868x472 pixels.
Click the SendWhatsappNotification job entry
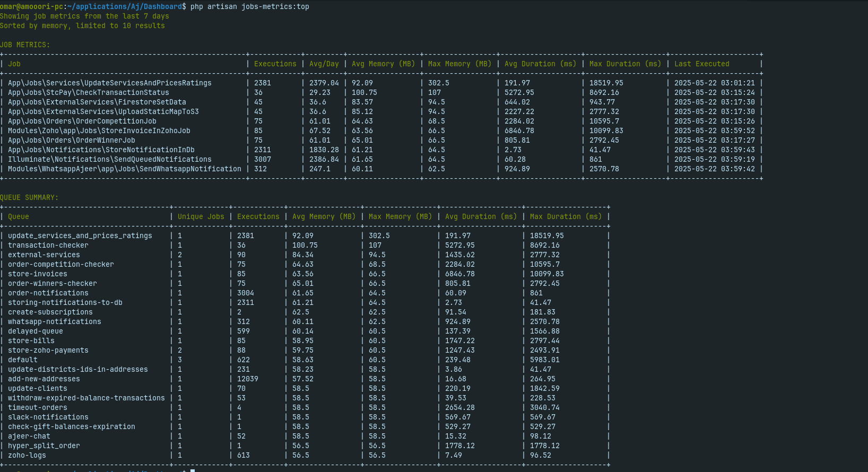point(124,169)
